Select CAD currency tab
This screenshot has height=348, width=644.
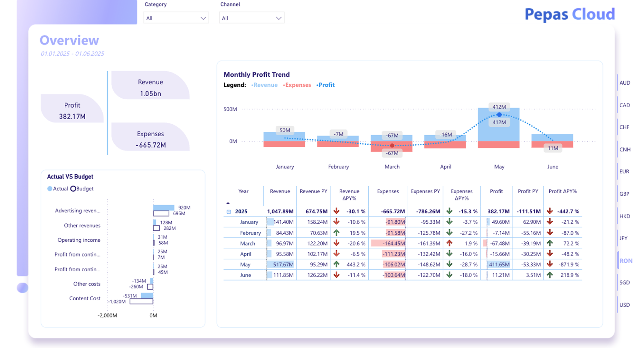tap(625, 105)
